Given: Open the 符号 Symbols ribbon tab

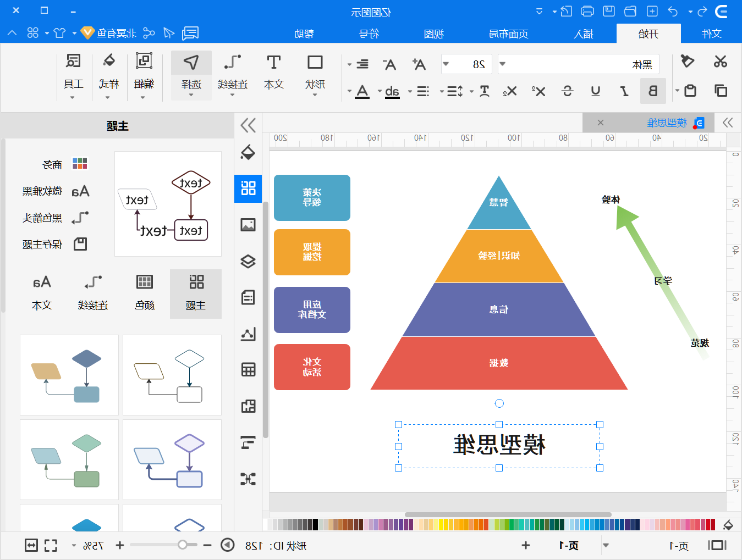Looking at the screenshot, I should [x=369, y=34].
